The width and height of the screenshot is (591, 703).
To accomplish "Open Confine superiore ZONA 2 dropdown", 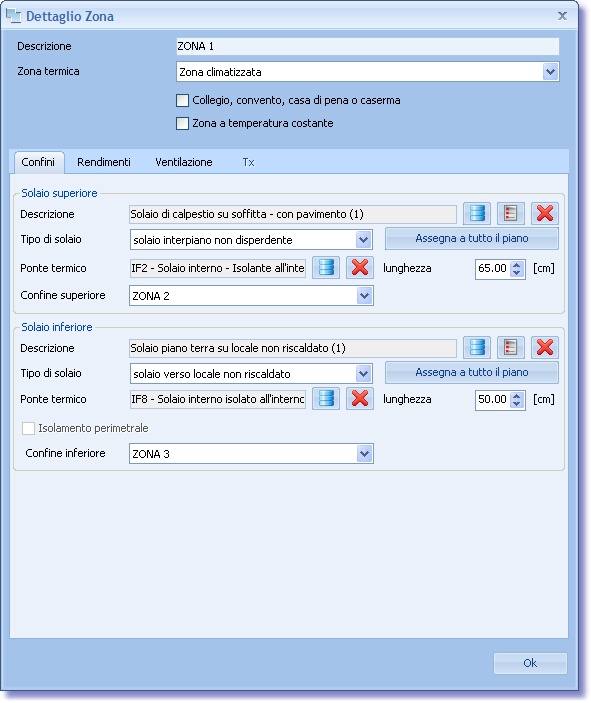I will pyautogui.click(x=364, y=295).
